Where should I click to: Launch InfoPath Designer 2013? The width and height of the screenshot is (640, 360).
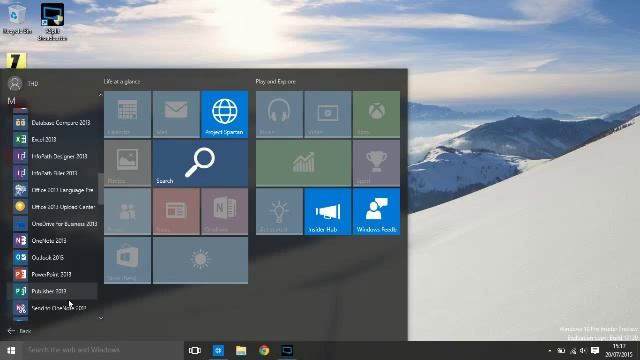[x=52, y=156]
